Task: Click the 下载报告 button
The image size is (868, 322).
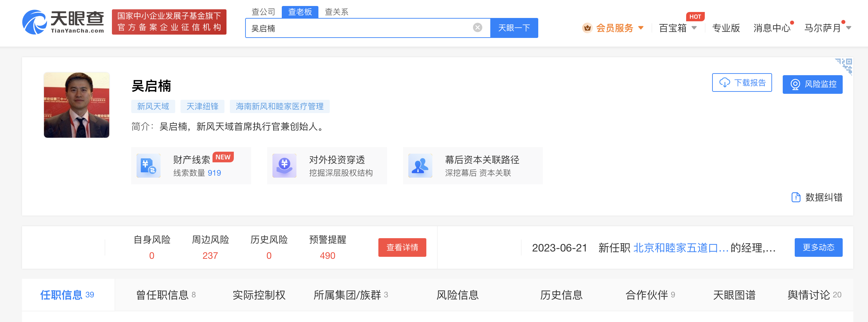Action: tap(742, 83)
